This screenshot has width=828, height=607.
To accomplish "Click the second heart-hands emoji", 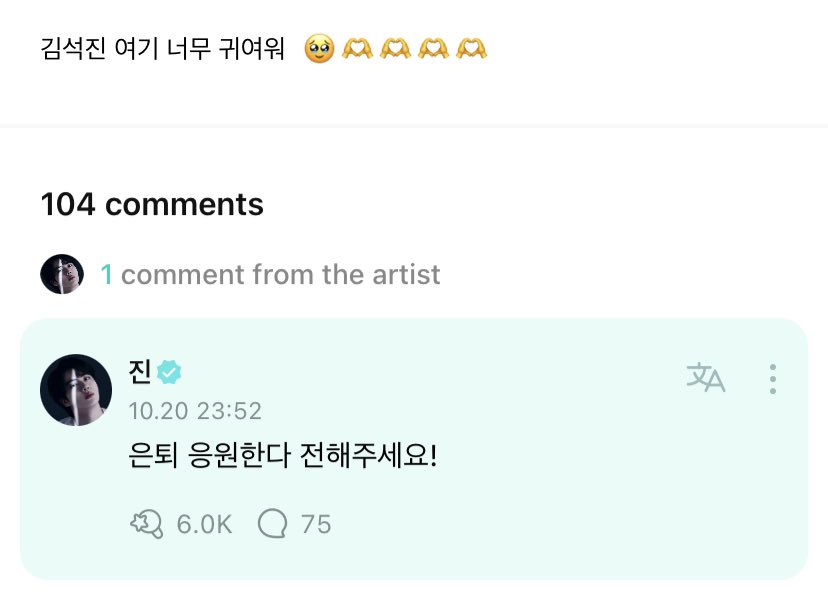I will (x=395, y=48).
